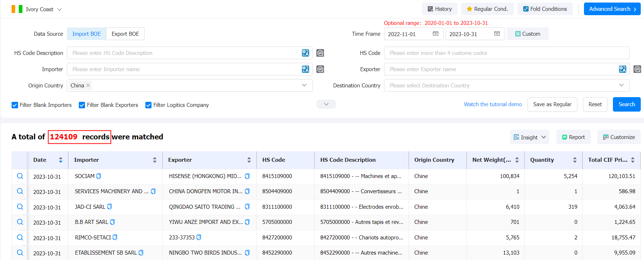Switch to Export BOE data source
This screenshot has width=644, height=260.
tap(125, 34)
